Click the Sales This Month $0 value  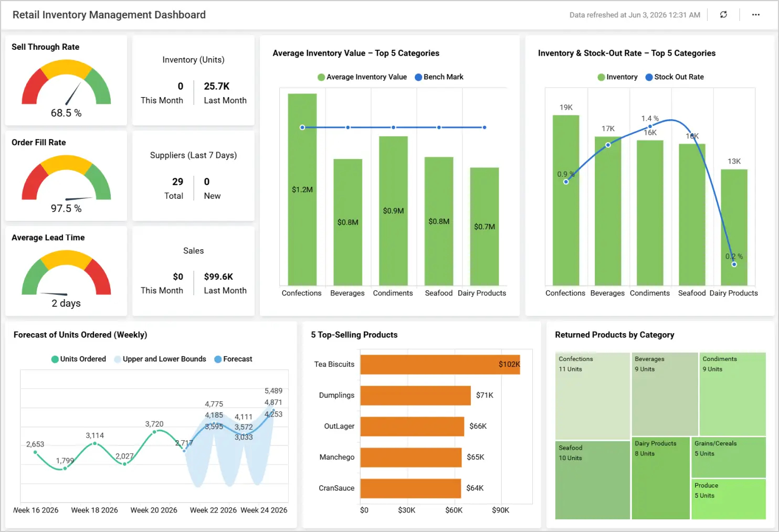click(178, 277)
